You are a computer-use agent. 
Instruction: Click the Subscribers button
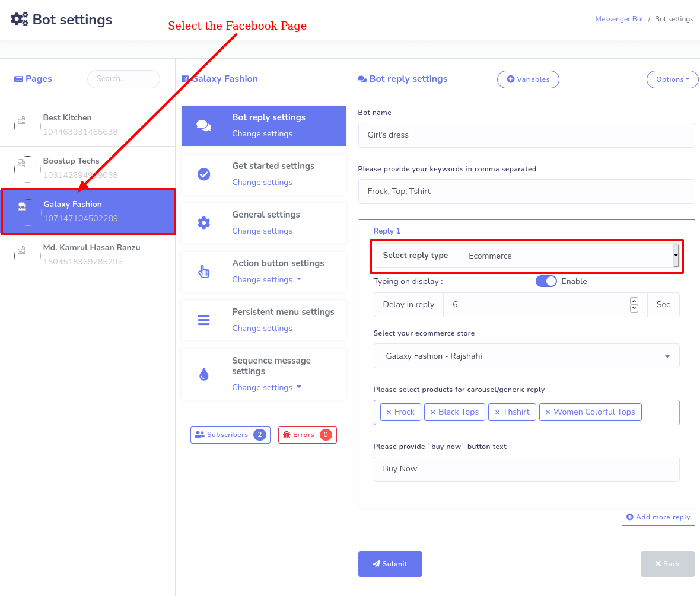coord(230,435)
